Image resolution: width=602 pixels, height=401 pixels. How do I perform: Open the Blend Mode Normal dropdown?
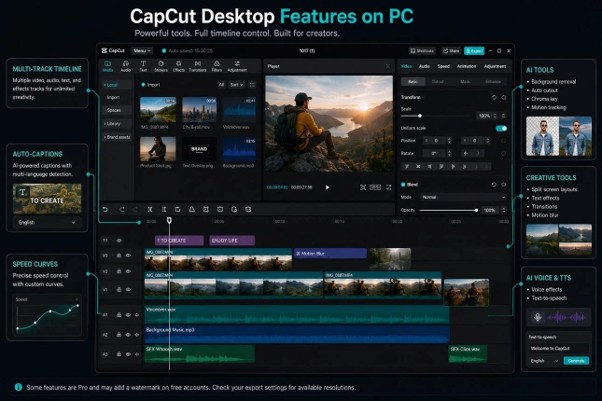tap(463, 197)
